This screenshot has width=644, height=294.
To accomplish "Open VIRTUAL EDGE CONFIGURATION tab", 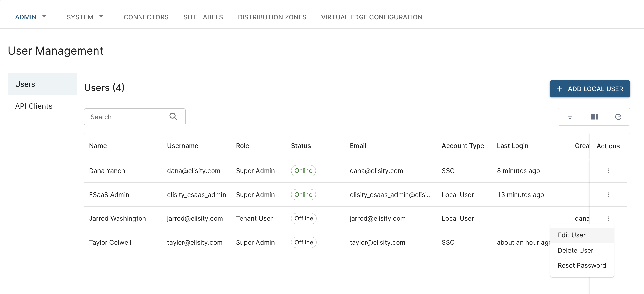I will [371, 17].
